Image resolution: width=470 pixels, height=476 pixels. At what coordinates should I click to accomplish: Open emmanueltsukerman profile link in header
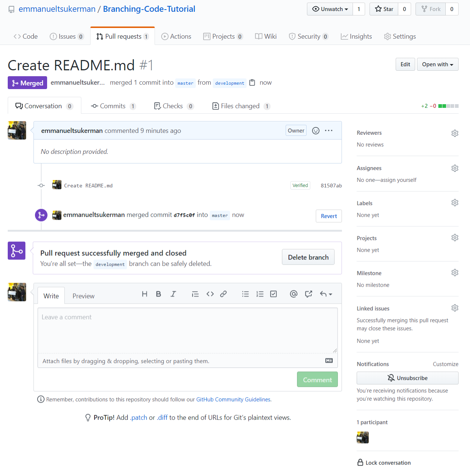pos(57,9)
